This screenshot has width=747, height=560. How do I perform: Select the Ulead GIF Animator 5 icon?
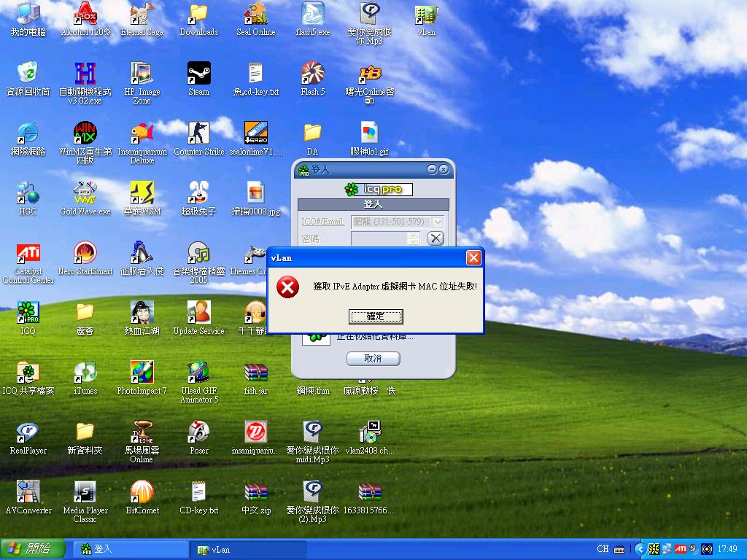tap(198, 382)
